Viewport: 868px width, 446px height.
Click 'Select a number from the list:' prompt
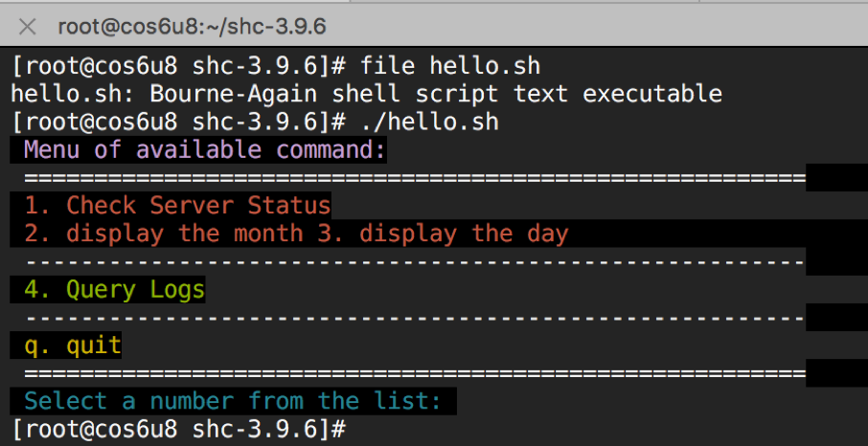pos(233,401)
